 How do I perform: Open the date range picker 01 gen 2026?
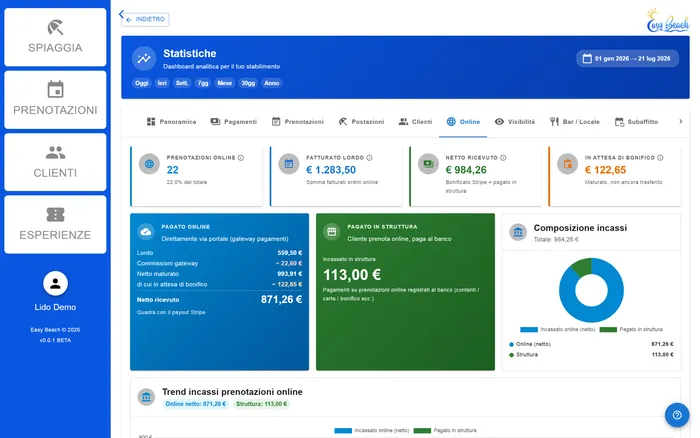[627, 58]
